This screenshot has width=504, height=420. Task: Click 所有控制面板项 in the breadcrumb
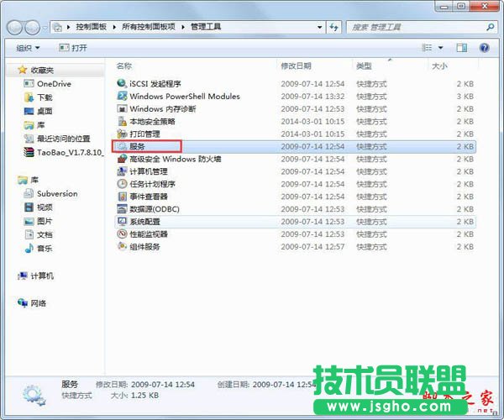[149, 27]
